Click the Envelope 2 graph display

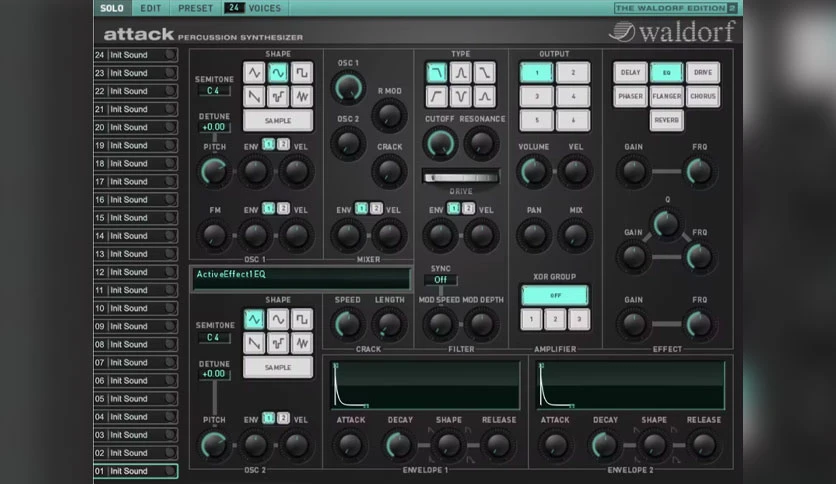coord(631,385)
